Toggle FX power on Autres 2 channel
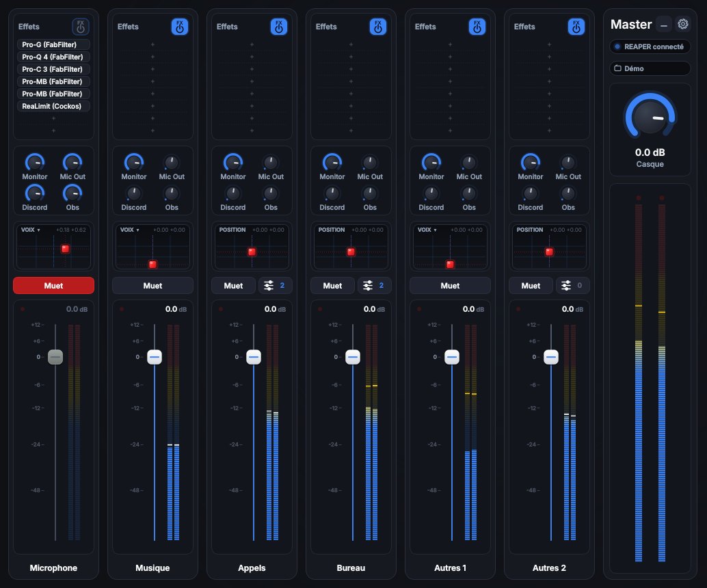The height and width of the screenshot is (588, 707). [x=576, y=27]
